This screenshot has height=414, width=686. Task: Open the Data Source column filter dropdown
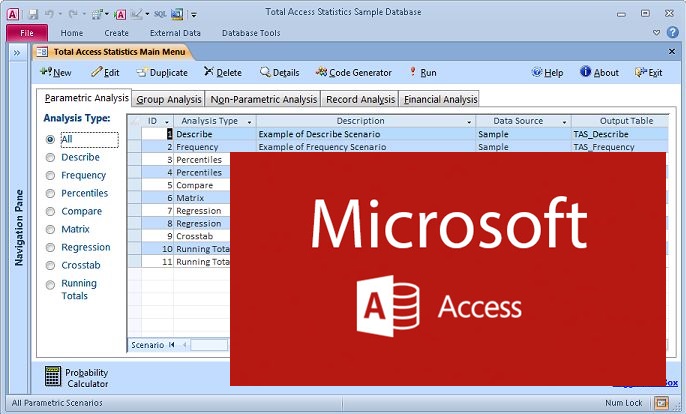(564, 122)
